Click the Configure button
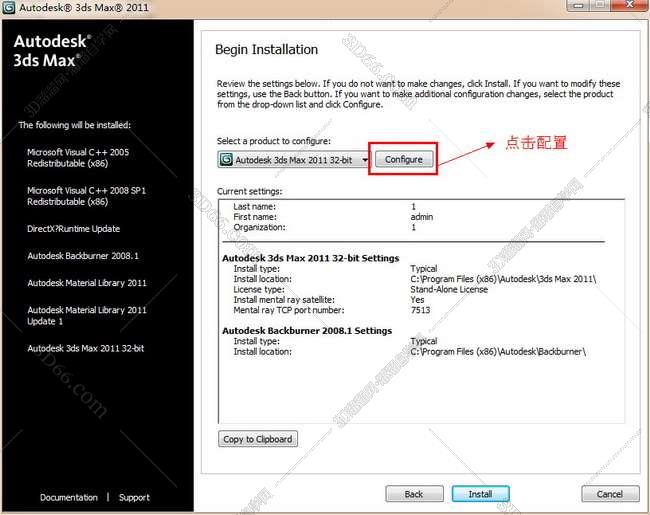Image resolution: width=650 pixels, height=515 pixels. (404, 159)
